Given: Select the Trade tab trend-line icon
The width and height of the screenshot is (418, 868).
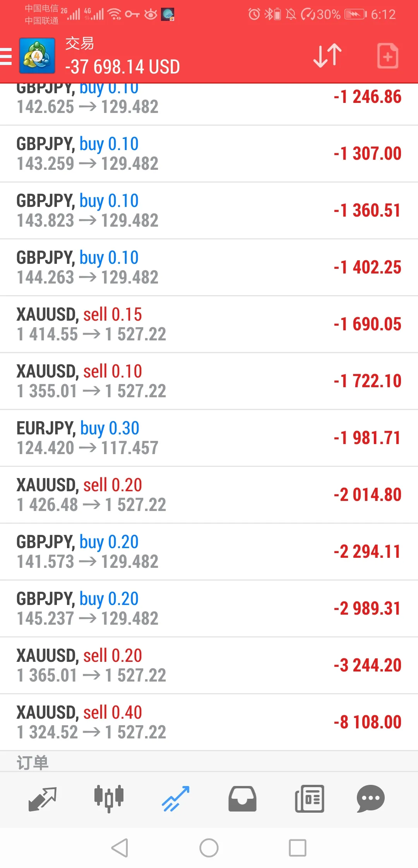Looking at the screenshot, I should [x=175, y=799].
